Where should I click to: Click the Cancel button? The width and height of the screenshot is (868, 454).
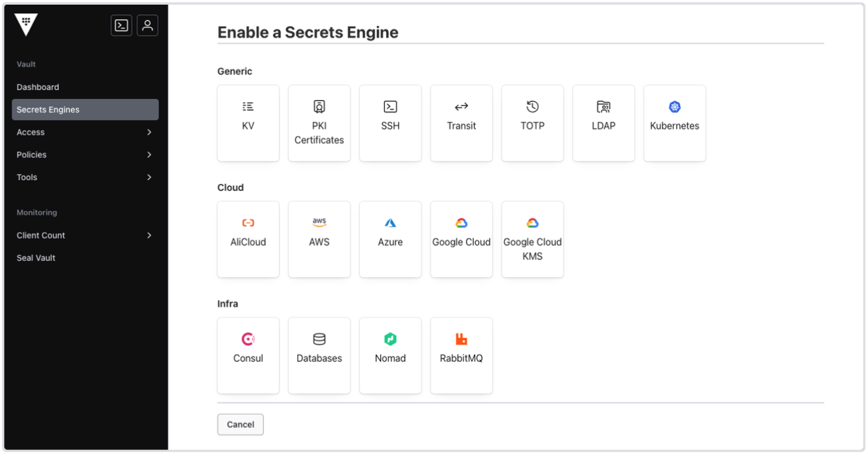point(241,425)
